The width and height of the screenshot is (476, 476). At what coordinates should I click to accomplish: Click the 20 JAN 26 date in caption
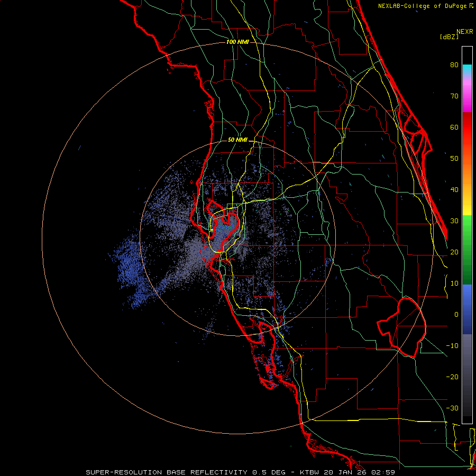click(x=346, y=472)
